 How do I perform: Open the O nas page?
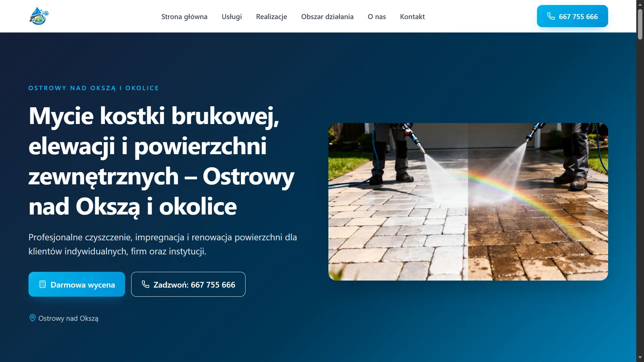[377, 16]
